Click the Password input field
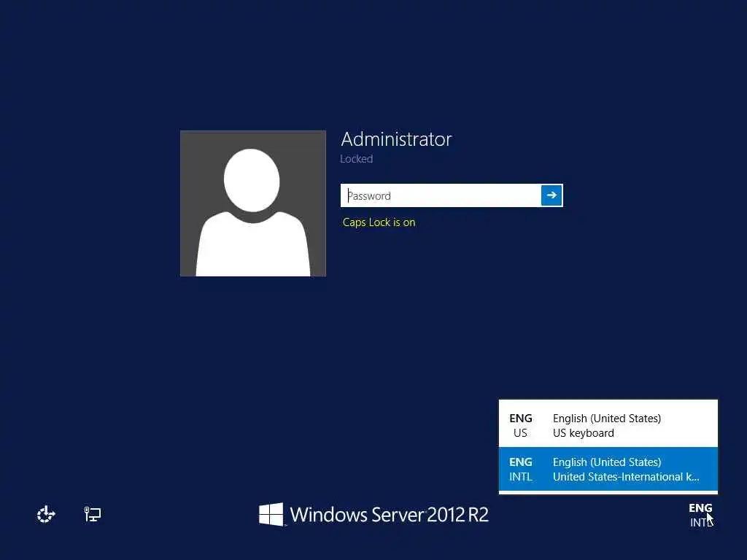Image resolution: width=747 pixels, height=560 pixels. (441, 195)
